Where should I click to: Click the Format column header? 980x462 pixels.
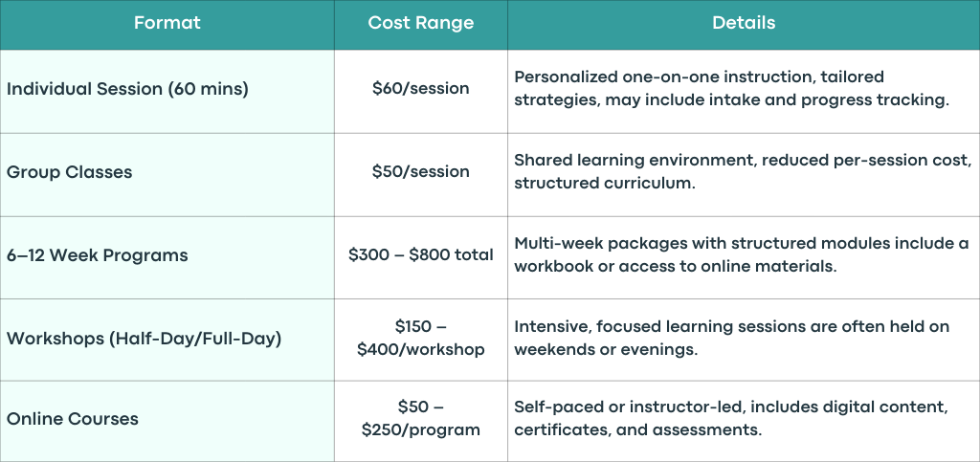(x=167, y=24)
